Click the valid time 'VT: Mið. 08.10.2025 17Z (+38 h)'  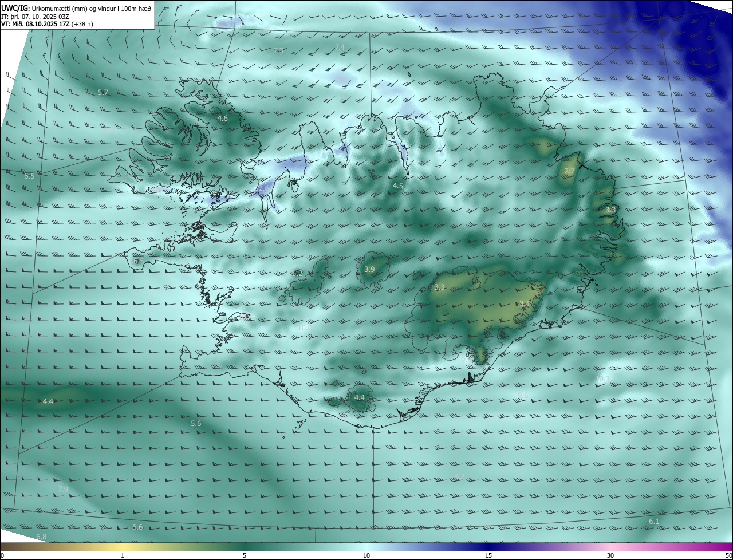click(48, 24)
